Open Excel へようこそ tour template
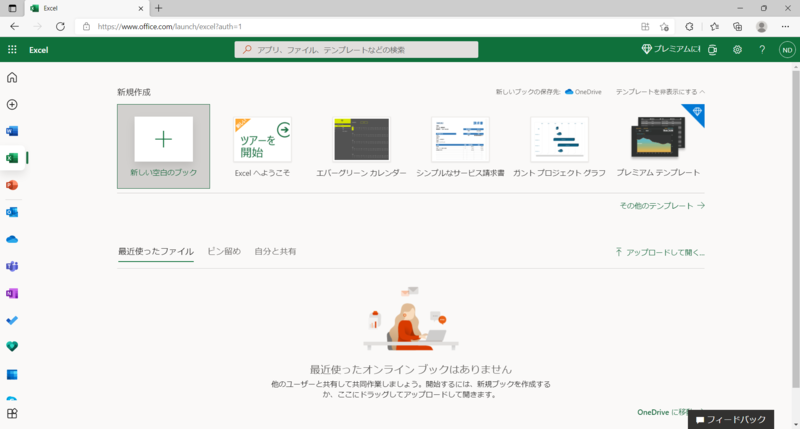Image resolution: width=800 pixels, height=429 pixels. click(262, 147)
